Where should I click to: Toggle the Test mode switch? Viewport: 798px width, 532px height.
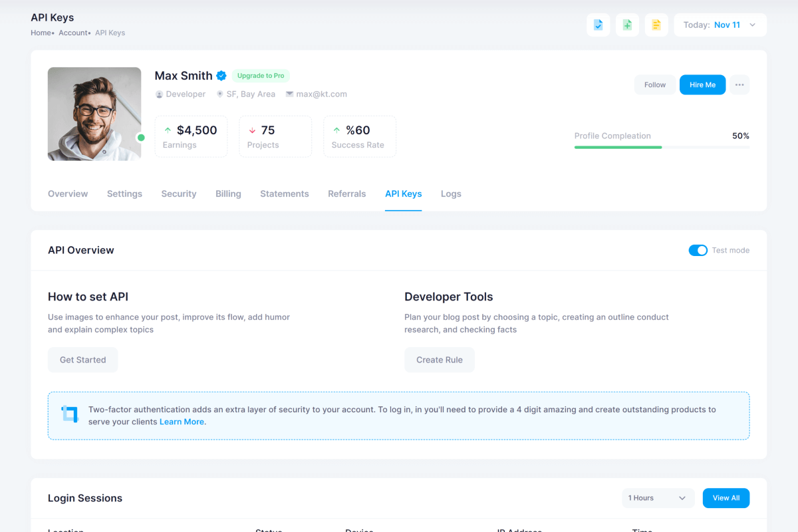point(698,250)
